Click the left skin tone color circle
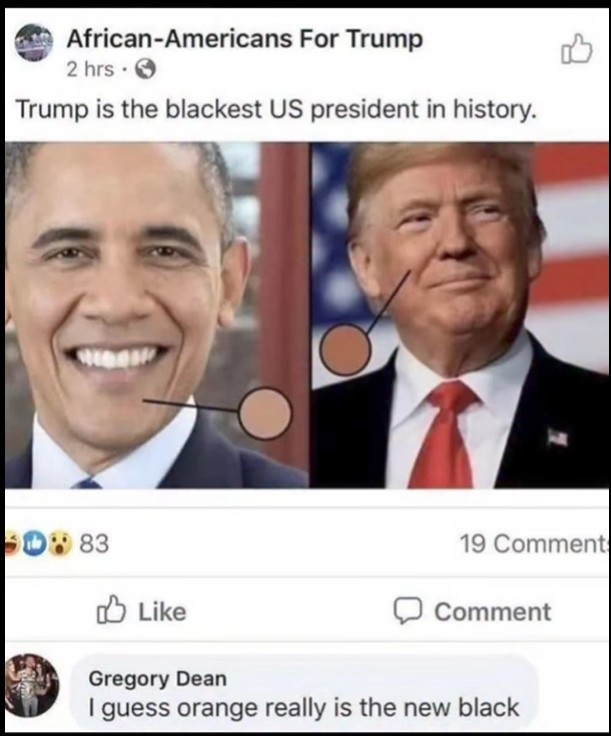611x736 pixels. click(265, 414)
